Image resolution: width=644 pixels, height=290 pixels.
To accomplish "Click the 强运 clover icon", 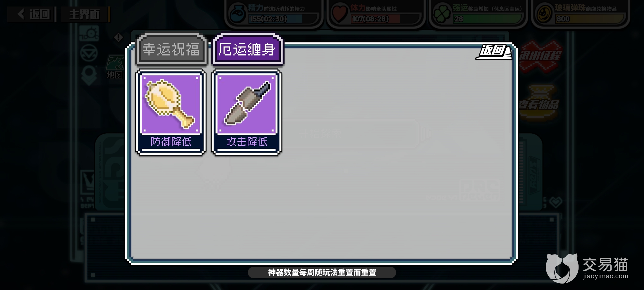I will (442, 13).
